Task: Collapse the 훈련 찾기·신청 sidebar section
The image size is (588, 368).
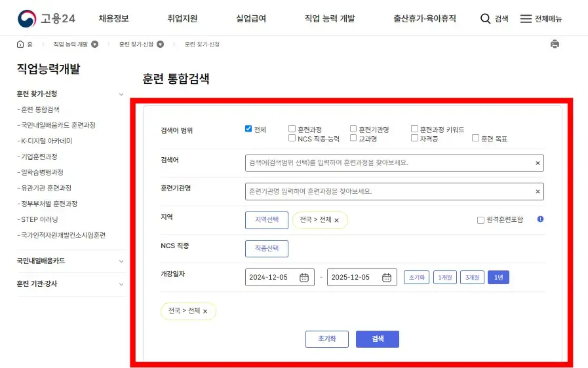Action: (121, 94)
